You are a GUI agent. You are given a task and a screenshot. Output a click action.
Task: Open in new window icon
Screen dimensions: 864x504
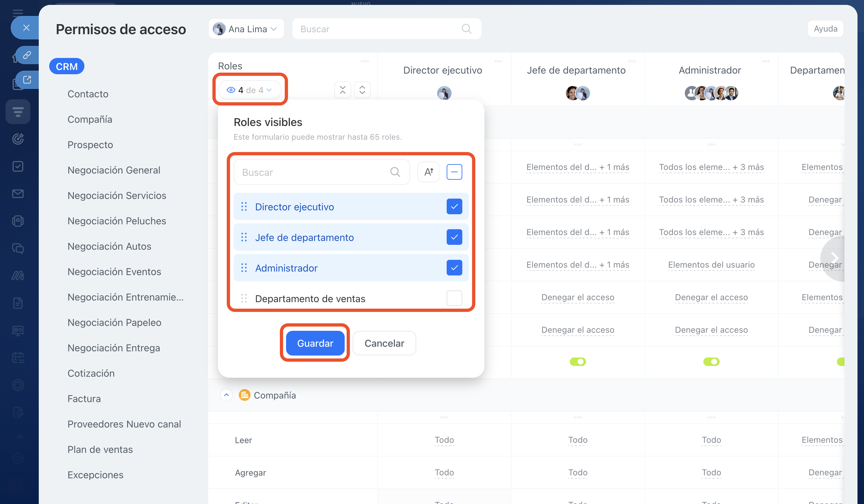[x=27, y=80]
